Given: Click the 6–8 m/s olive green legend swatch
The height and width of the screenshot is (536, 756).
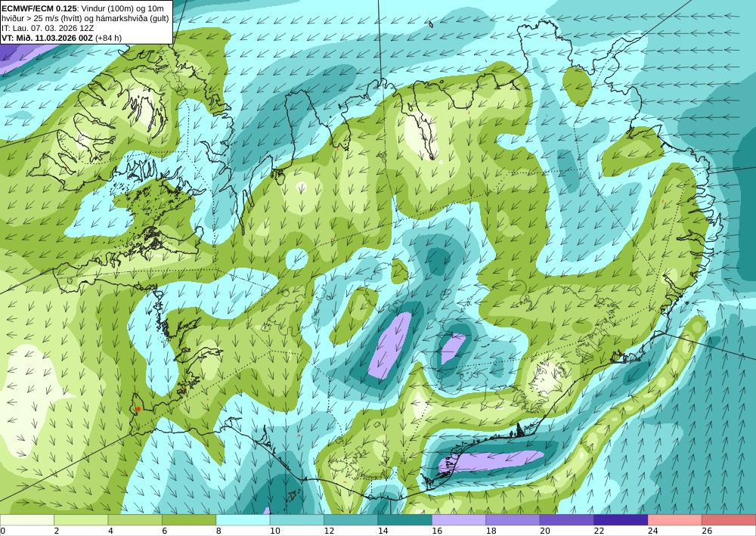Looking at the screenshot, I should point(189,520).
